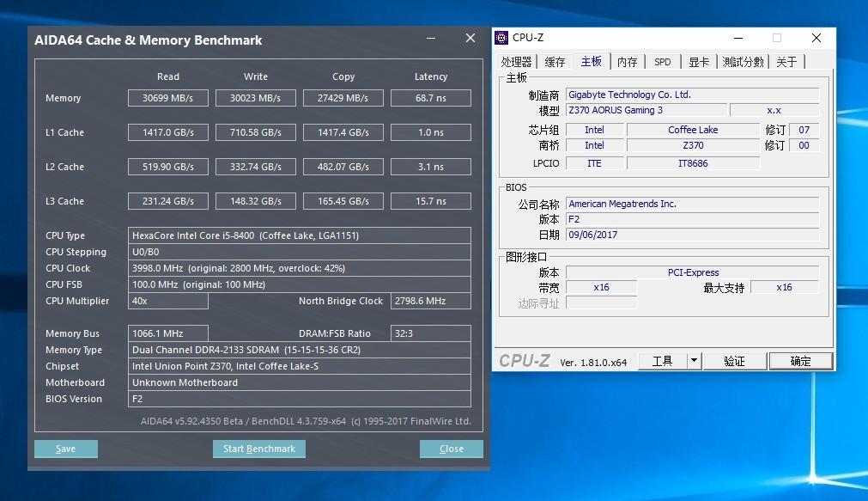Click the BIOS date 09/06/2017 field
This screenshot has width=868, height=501.
[692, 235]
